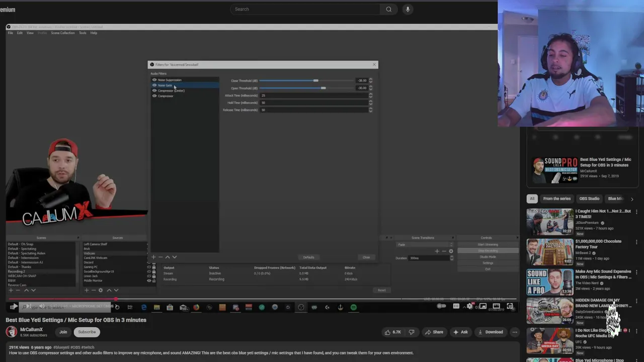
Task: Select the 'OBS Studio' chip
Action: [589, 199]
